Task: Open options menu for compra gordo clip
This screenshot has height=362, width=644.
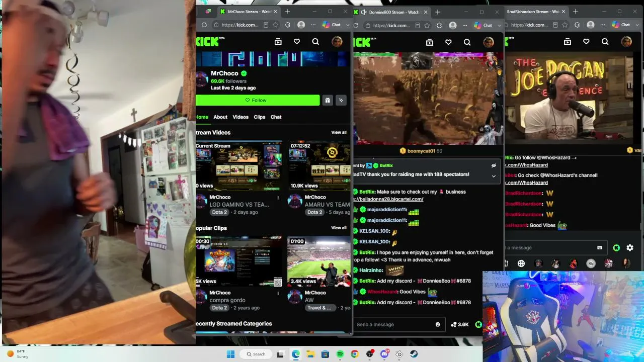Action: (278, 293)
